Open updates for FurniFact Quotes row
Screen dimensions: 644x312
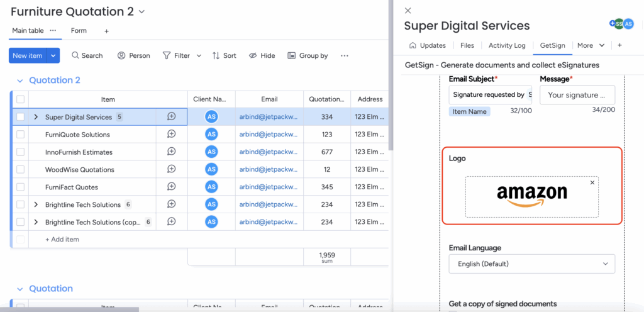[172, 187]
